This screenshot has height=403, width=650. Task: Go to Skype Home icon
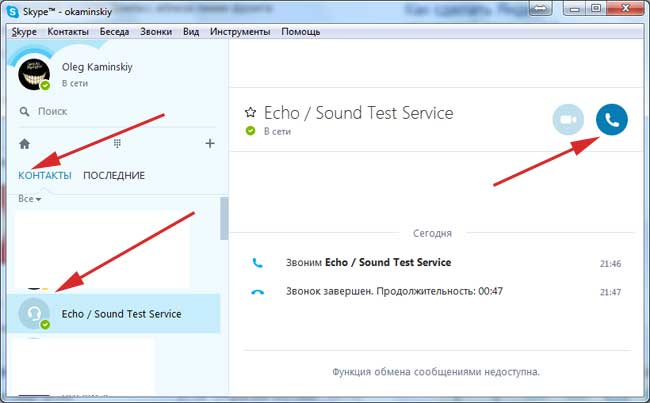pyautogui.click(x=25, y=144)
